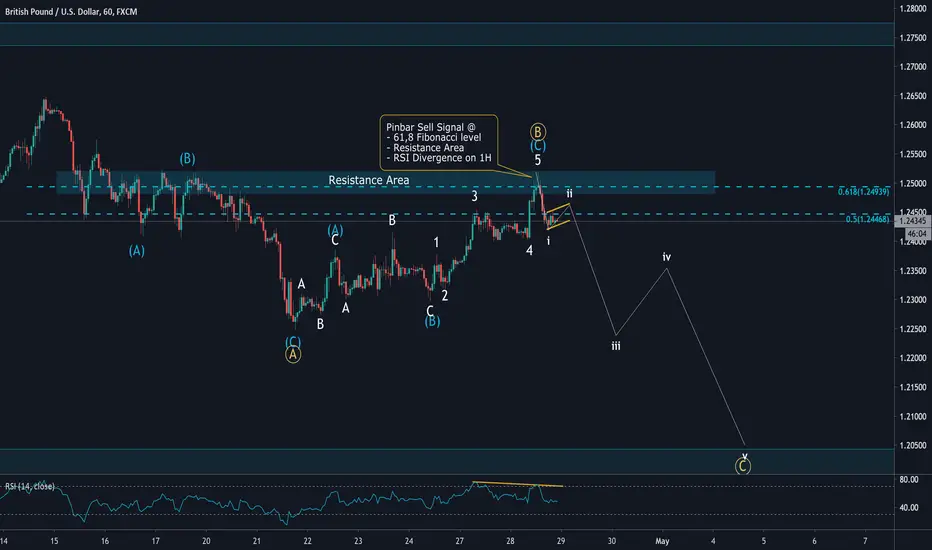
Task: Click the current price tag 1.24345
Action: click(912, 221)
